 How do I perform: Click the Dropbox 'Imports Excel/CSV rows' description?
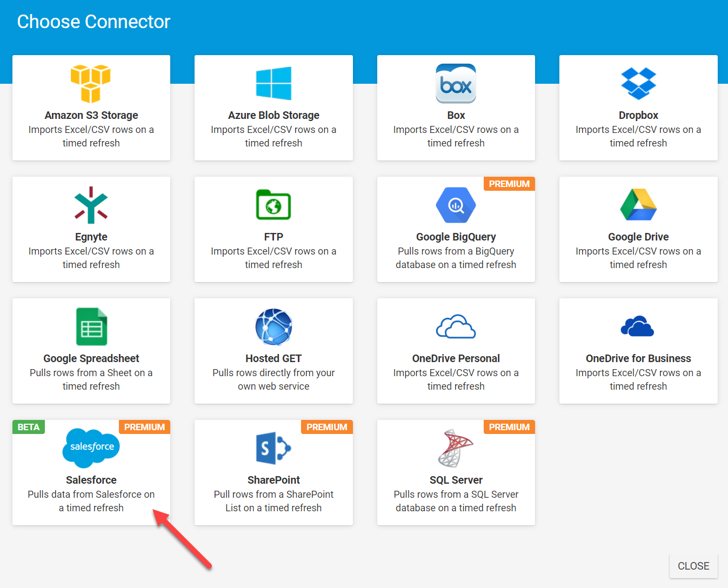pos(638,136)
